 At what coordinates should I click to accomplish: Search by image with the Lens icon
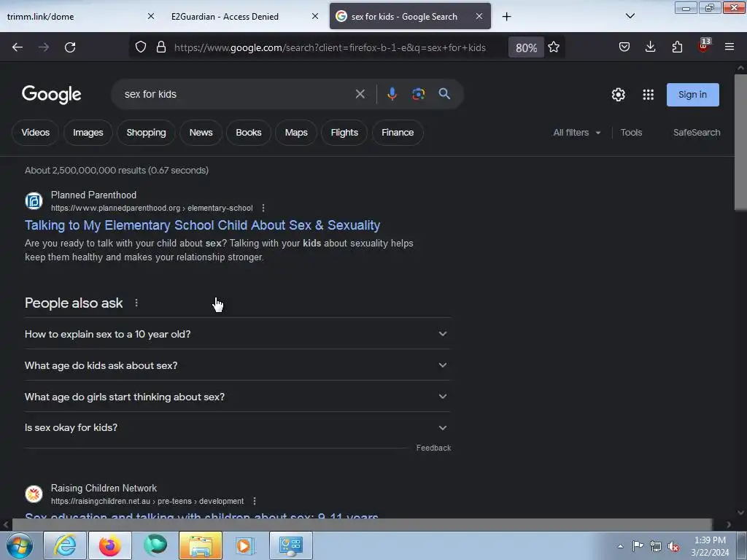pyautogui.click(x=418, y=94)
